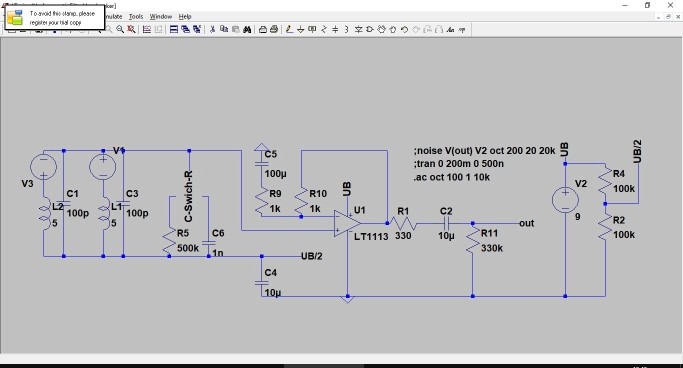The image size is (683, 368).
Task: Place a capacitor from the toolbar
Action: (x=335, y=30)
